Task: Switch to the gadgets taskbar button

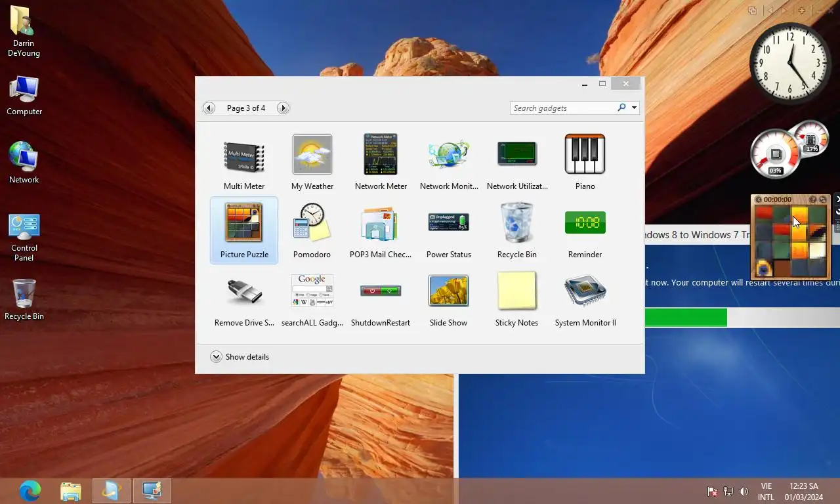Action: pyautogui.click(x=111, y=491)
